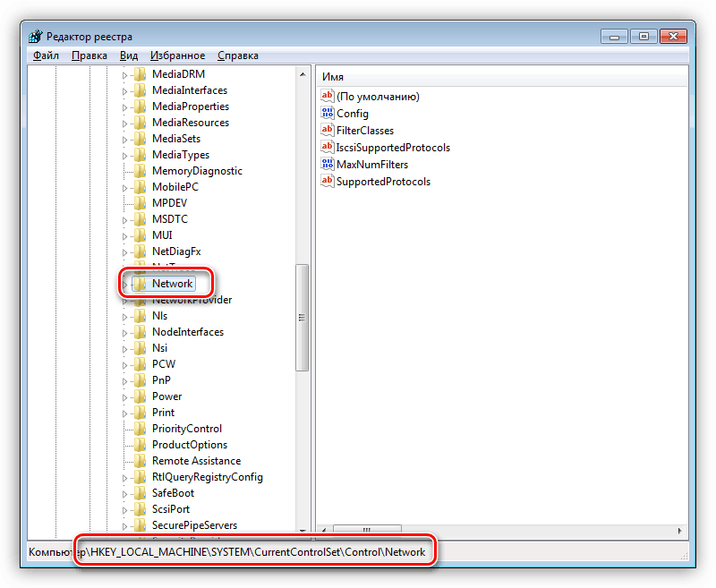Click the Registry Editor icon in the title bar

pos(34,35)
